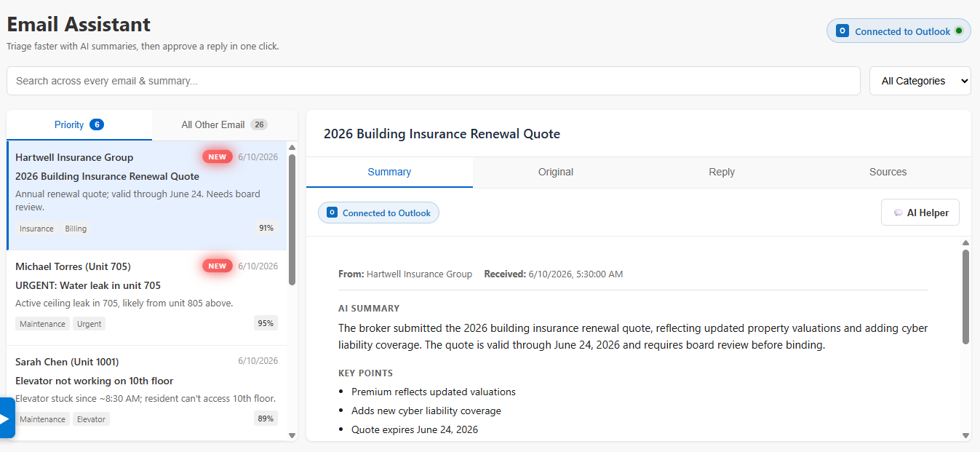Open the Hartwell Insurance Group email

pyautogui.click(x=147, y=195)
